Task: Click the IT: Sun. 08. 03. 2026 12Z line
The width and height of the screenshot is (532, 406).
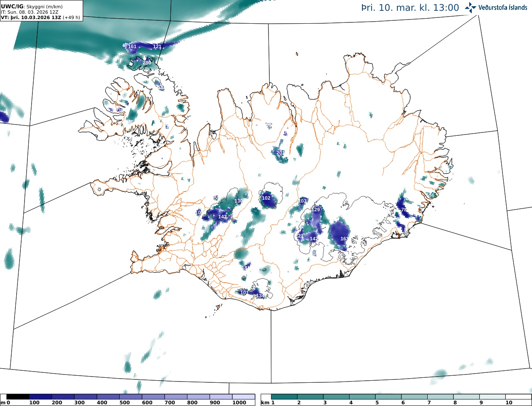Action: tap(30, 12)
